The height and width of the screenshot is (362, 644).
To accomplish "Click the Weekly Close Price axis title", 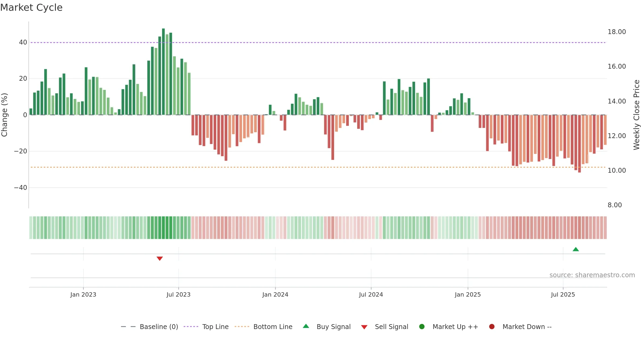I will point(636,115).
